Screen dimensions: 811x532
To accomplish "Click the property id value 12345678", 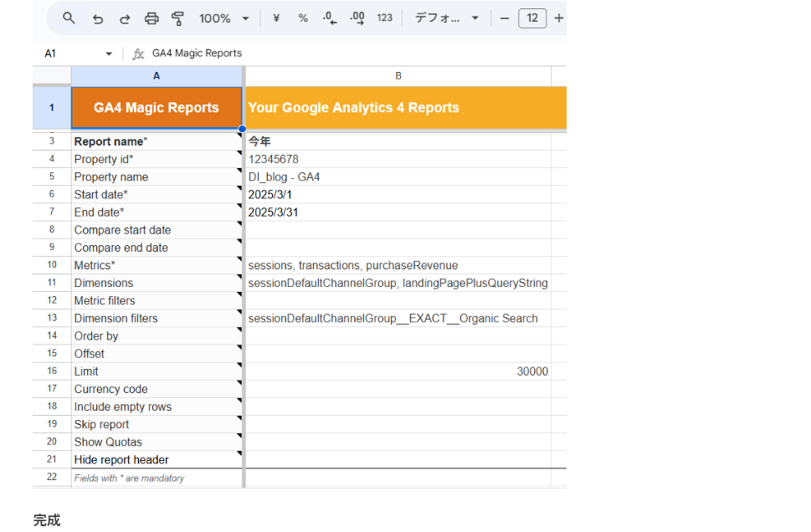I will (398, 159).
